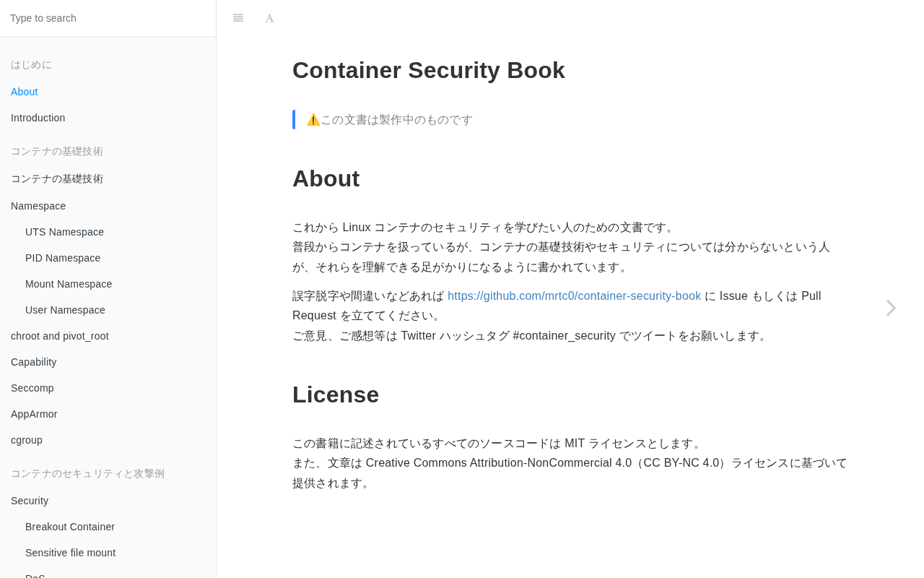Open the About page in sidebar
Viewport: 924px width, 578px height.
pos(25,92)
